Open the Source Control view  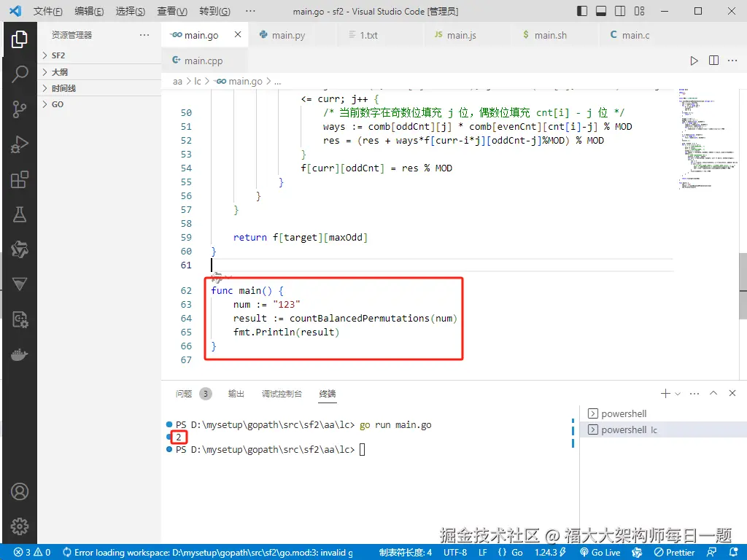tap(20, 109)
